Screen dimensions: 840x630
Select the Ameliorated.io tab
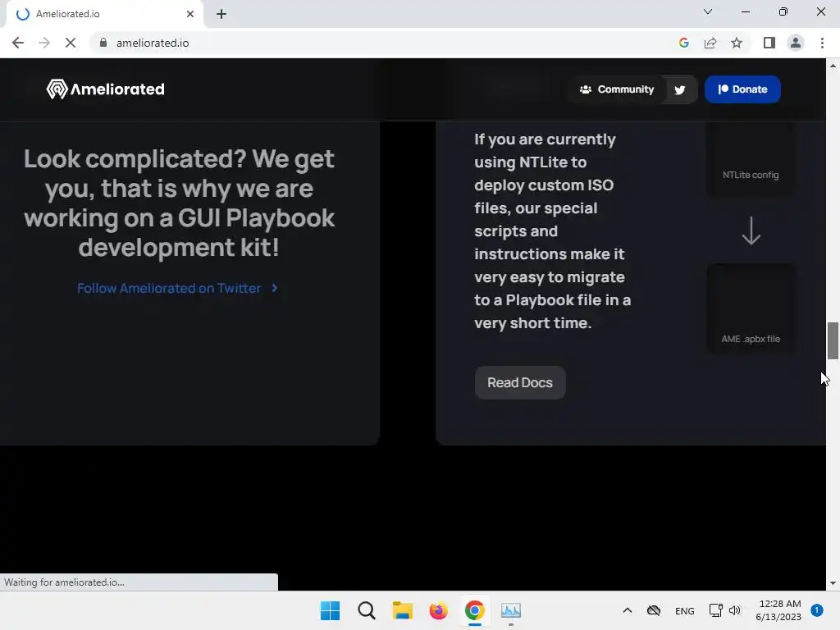(104, 14)
